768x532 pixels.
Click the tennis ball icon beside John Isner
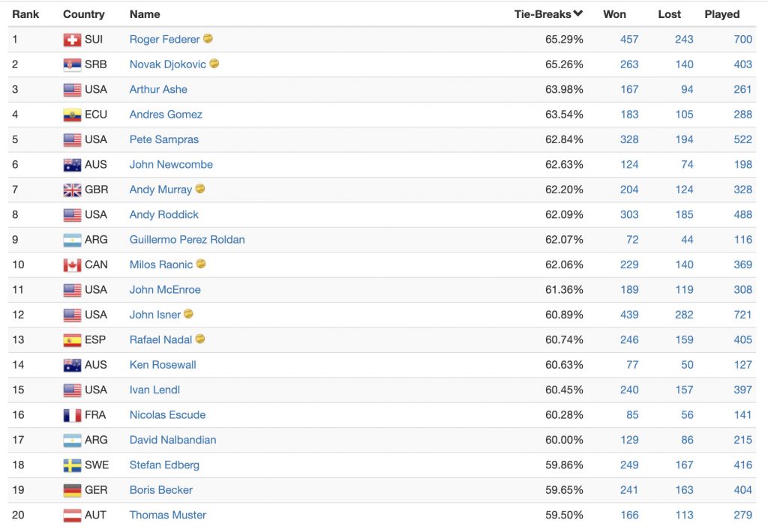click(188, 313)
